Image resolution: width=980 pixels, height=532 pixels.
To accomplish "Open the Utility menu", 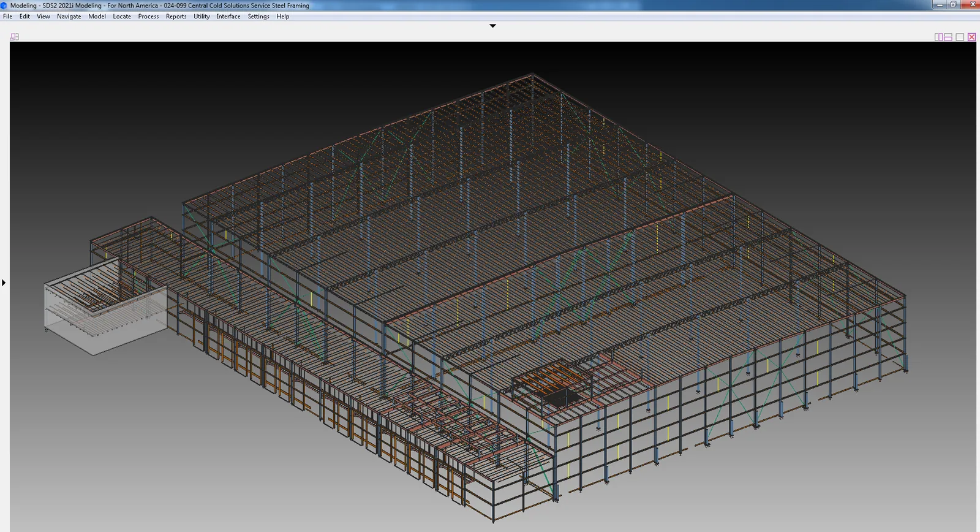I will pos(202,17).
